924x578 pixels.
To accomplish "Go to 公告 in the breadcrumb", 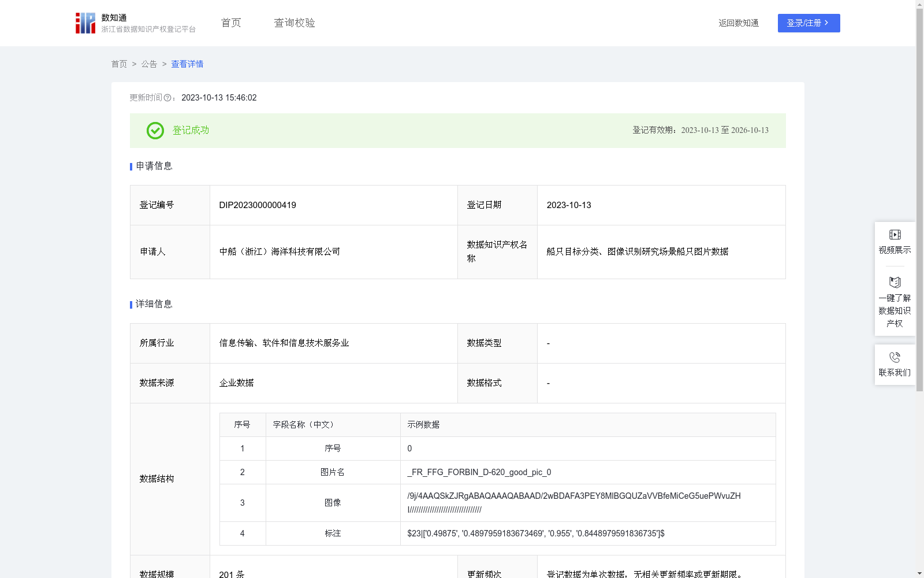I will (x=149, y=64).
